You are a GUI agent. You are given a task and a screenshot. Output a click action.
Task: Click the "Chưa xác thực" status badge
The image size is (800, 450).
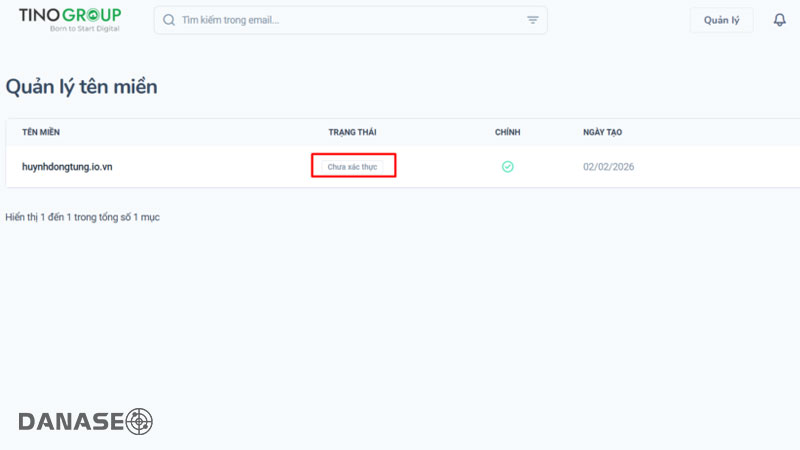[353, 167]
